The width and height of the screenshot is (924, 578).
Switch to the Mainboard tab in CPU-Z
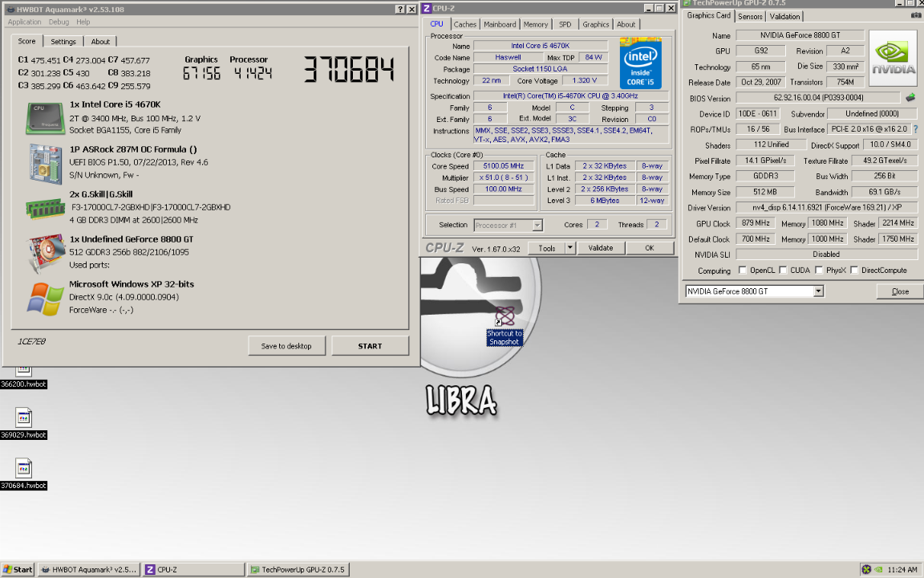(500, 24)
